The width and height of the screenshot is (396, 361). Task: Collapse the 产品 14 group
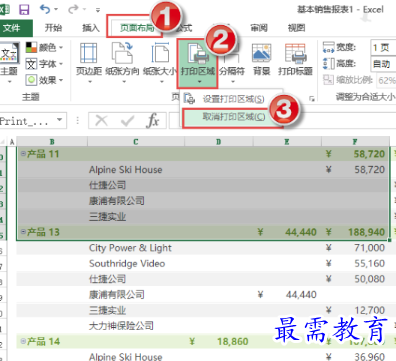(x=23, y=341)
